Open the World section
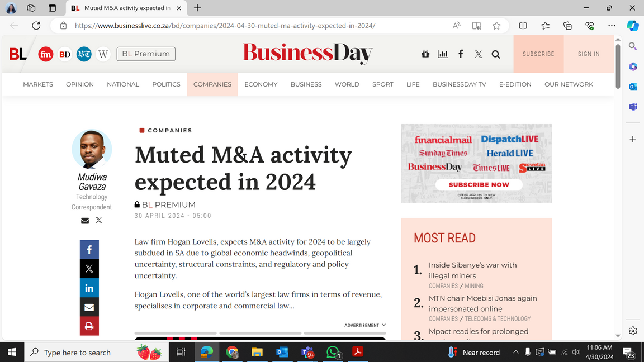 coord(347,84)
